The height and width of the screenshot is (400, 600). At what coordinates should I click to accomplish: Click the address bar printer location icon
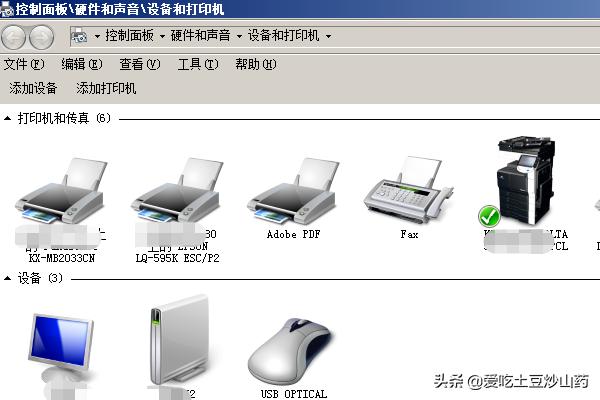coord(79,36)
